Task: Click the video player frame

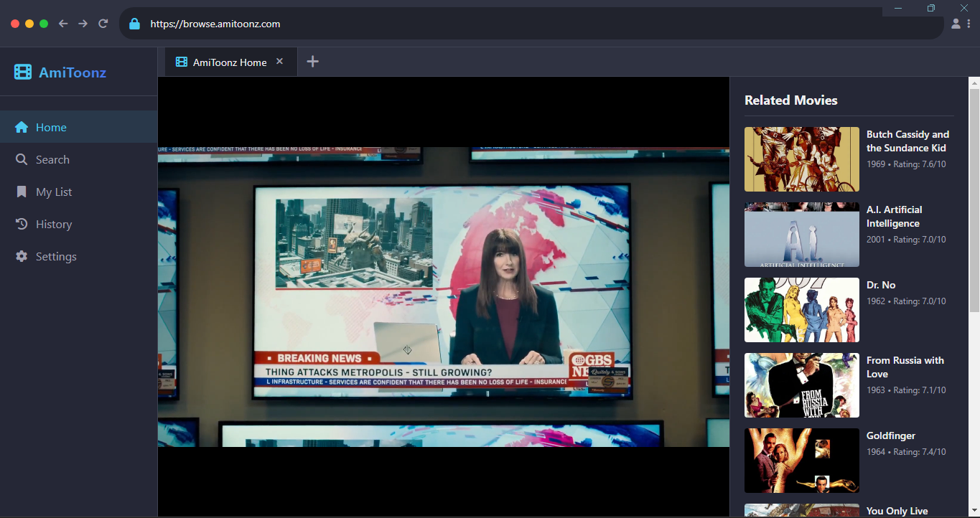Action: pos(444,296)
